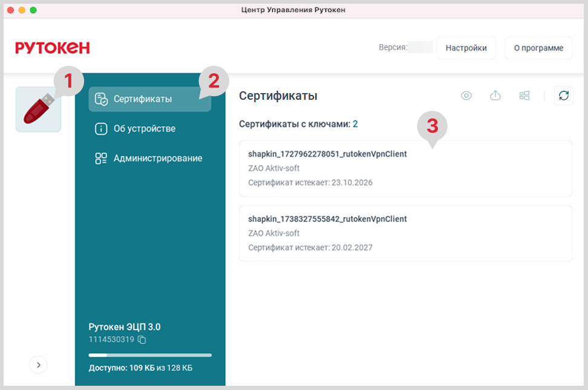Close the window with the red button
Screen dimensions: 588x390
[10, 10]
